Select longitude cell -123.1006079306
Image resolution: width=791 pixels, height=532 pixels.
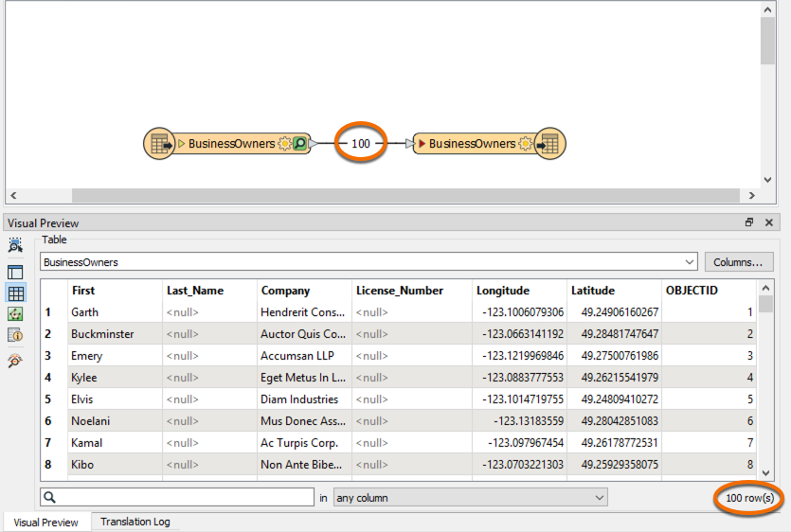click(520, 312)
